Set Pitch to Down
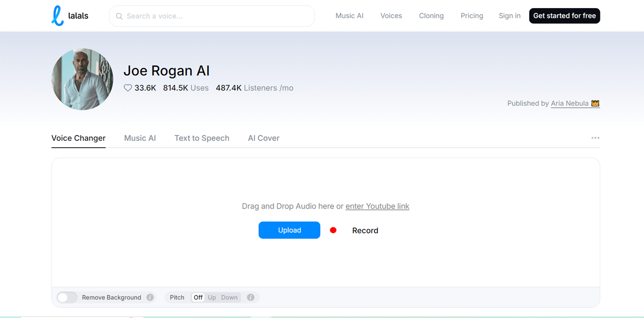644x318 pixels. coord(229,298)
